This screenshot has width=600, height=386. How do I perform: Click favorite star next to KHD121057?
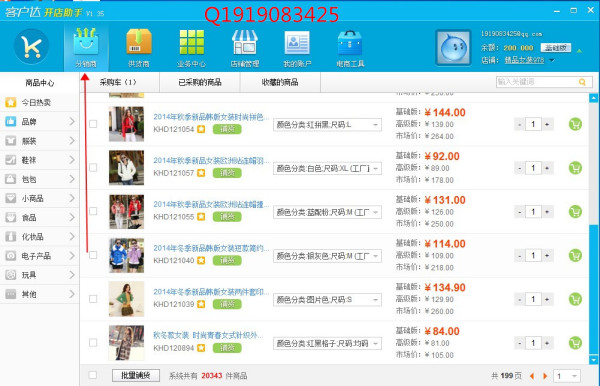point(201,173)
